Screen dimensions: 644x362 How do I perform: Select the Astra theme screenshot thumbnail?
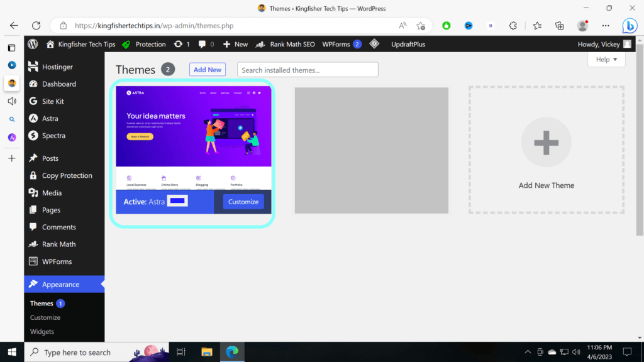click(194, 138)
